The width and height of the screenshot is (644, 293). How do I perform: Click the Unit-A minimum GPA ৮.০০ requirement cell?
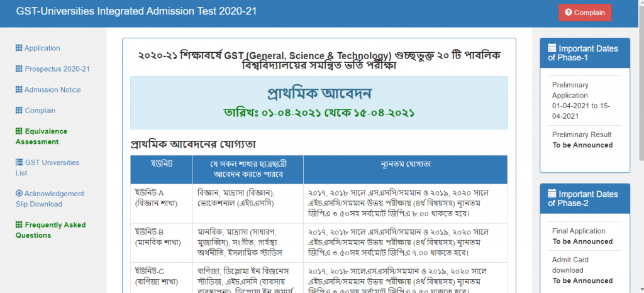406,202
